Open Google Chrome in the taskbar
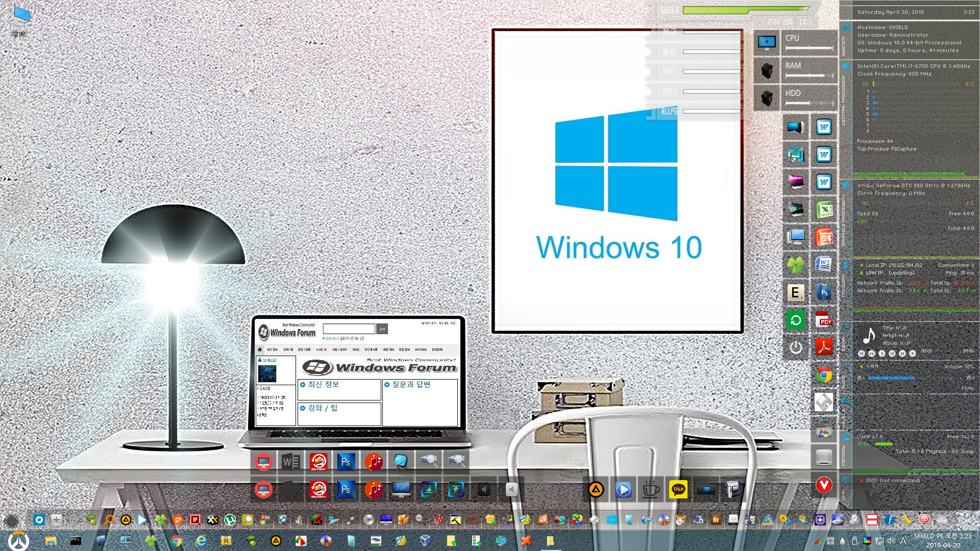 tap(176, 541)
